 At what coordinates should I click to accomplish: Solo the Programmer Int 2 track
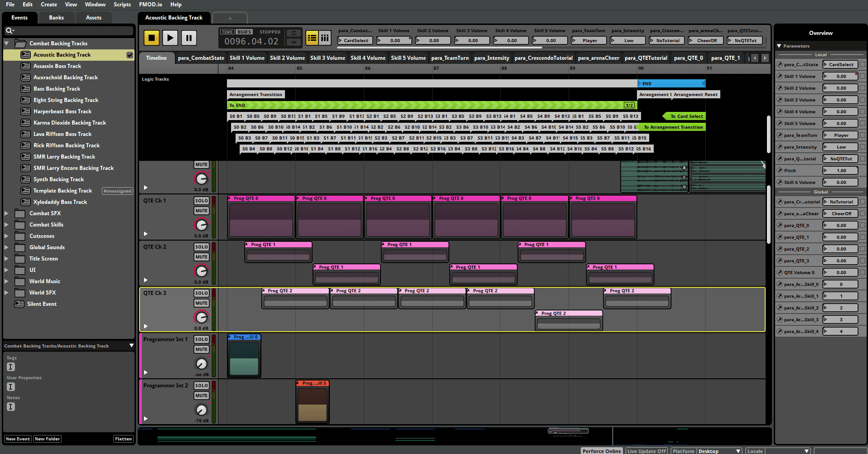201,385
